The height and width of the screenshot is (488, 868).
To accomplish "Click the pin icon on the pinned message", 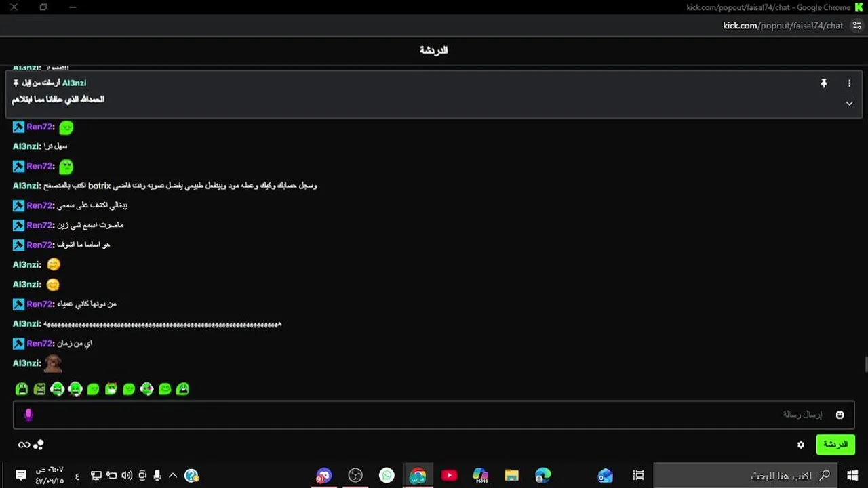I will 824,83.
